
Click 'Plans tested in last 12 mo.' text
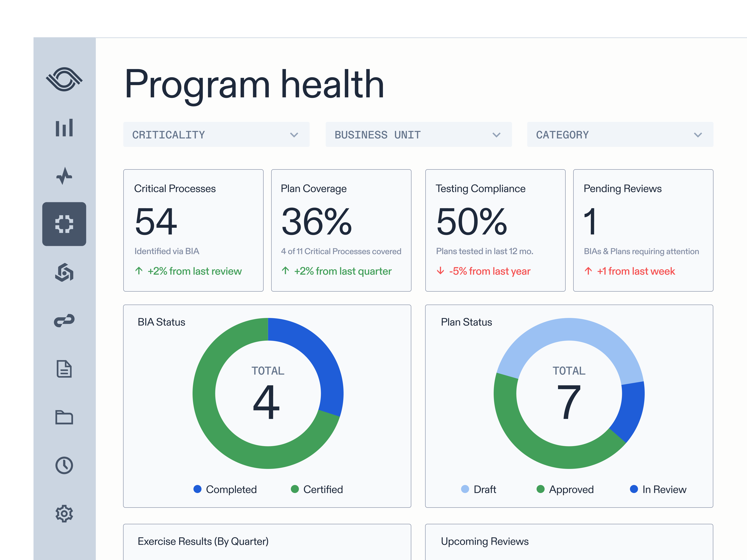[x=485, y=251]
